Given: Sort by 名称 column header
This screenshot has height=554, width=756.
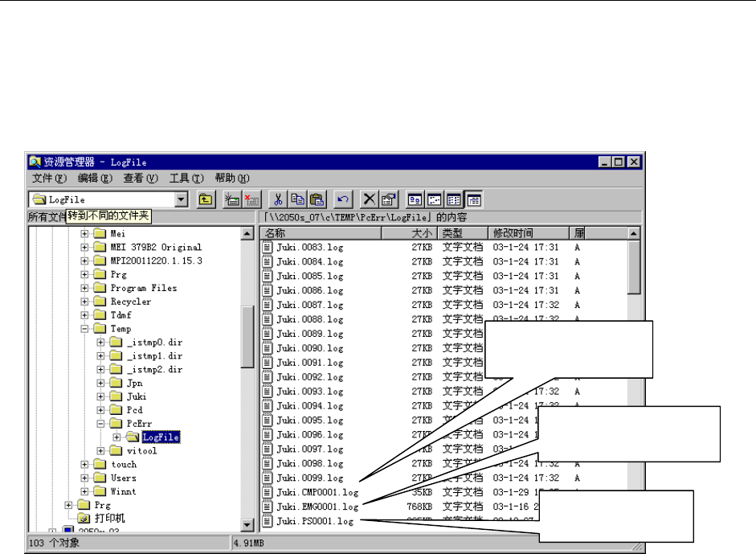Looking at the screenshot, I should (321, 233).
